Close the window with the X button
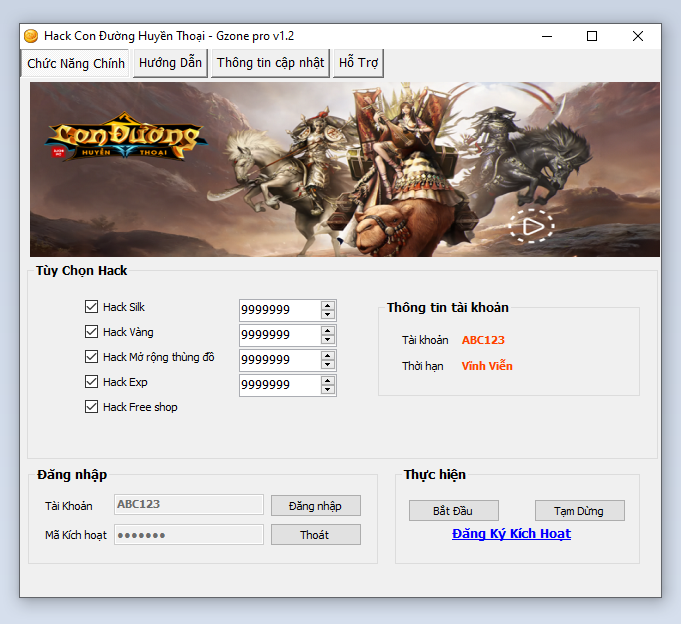Viewport: 683px width, 624px height. click(x=638, y=36)
